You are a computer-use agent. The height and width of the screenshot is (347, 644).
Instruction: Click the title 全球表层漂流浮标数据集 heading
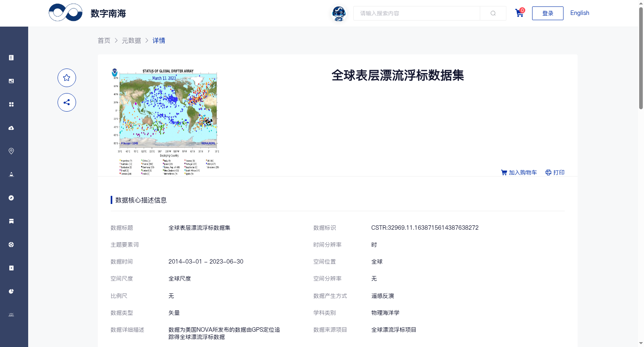point(398,75)
